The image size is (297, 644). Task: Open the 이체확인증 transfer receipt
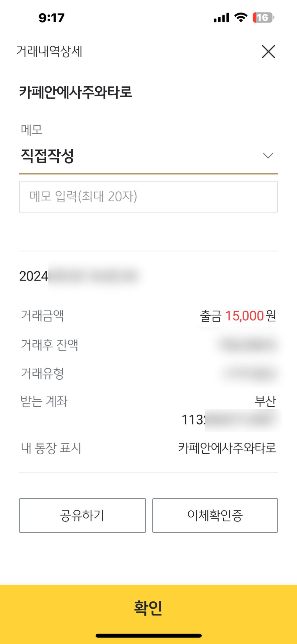coord(215,515)
